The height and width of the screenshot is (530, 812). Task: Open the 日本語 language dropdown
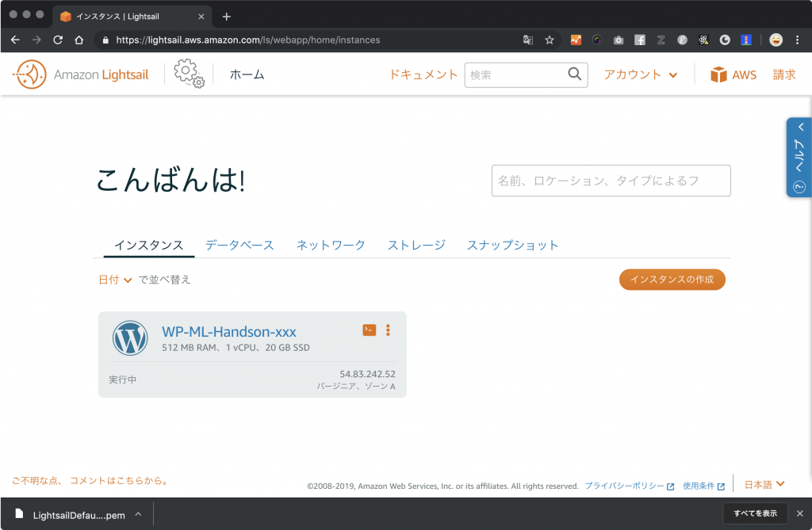764,485
